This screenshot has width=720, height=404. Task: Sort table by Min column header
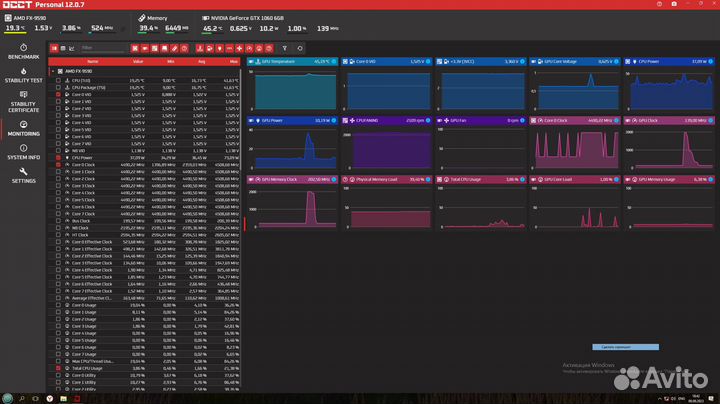[x=171, y=62]
